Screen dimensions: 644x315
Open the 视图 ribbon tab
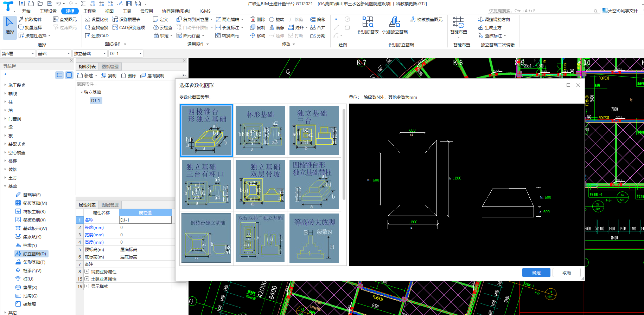pos(109,11)
